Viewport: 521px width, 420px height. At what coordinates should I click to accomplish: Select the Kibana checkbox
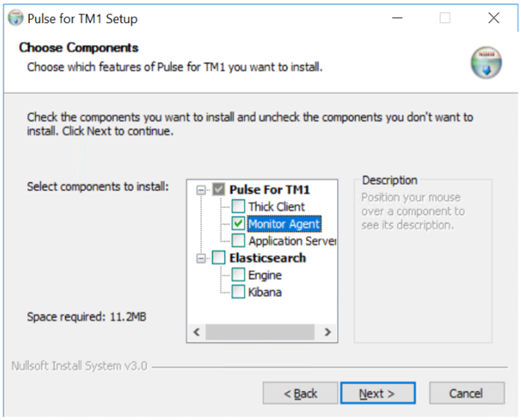238,292
